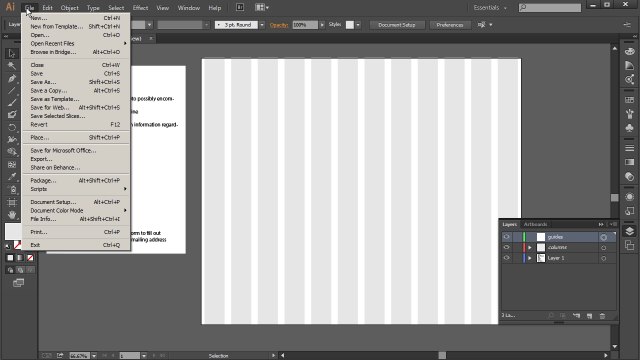Open the Opacity slider arrow
Viewport: 640px width, 360px height.
(322, 25)
